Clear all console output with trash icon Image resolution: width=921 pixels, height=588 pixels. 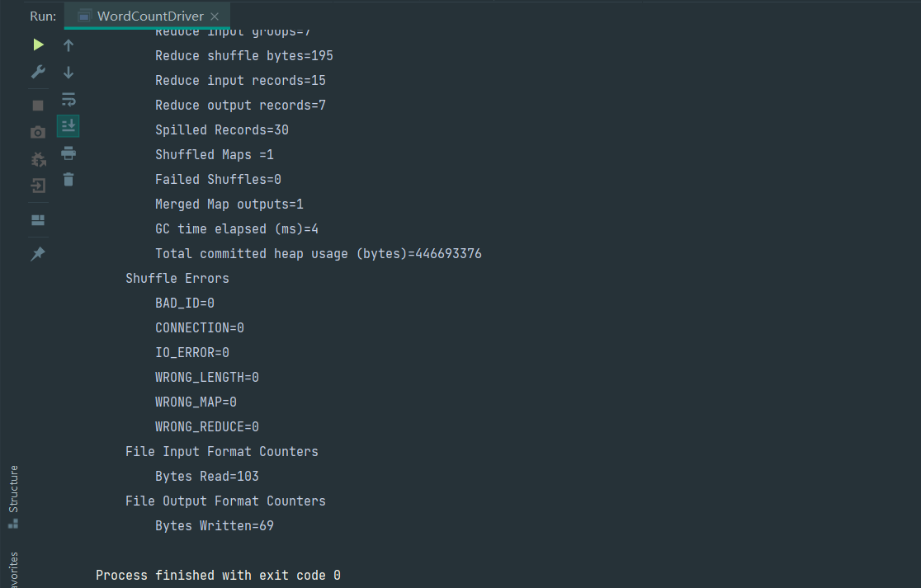click(68, 179)
